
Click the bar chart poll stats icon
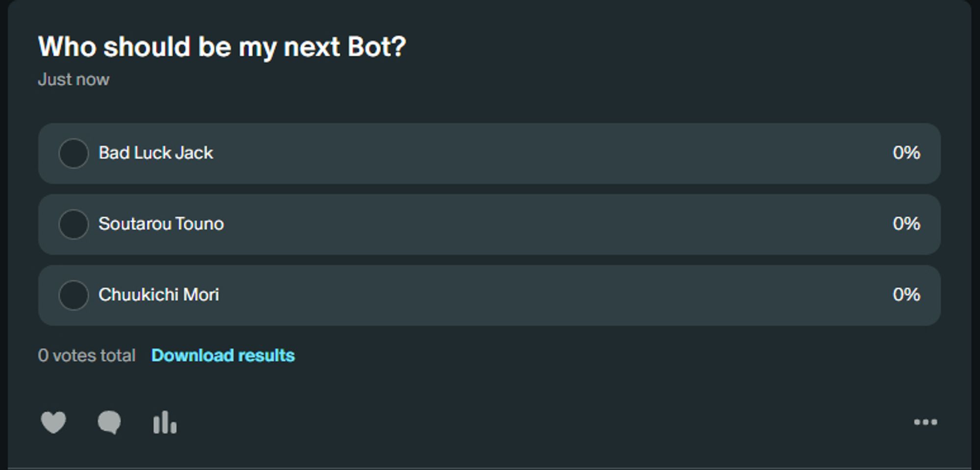165,422
